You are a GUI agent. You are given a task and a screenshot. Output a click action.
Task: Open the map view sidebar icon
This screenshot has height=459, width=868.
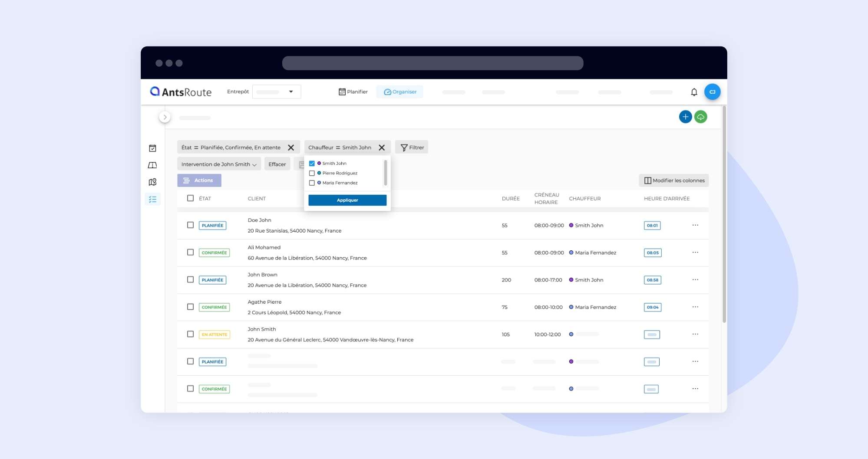click(152, 182)
